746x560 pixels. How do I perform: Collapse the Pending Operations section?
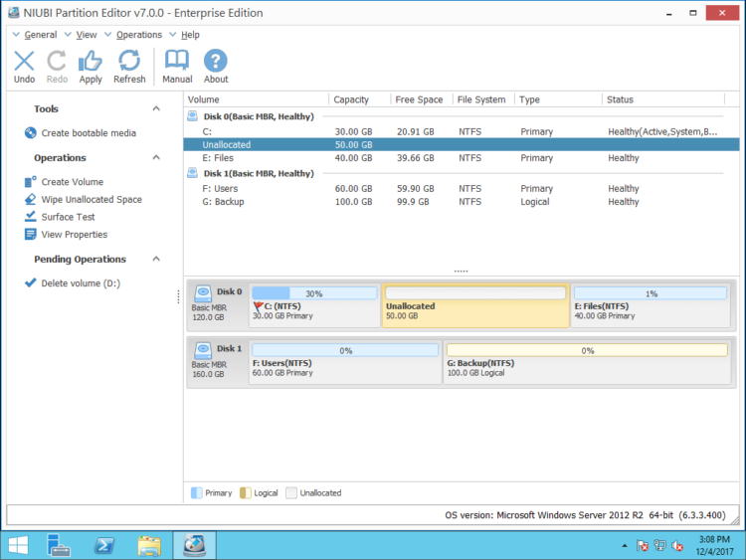(x=156, y=259)
